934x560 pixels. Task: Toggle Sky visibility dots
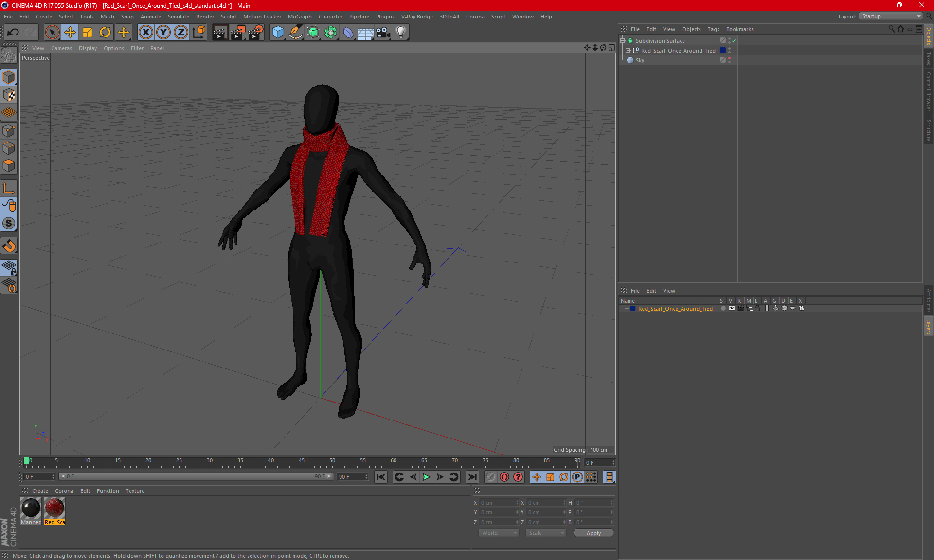(x=729, y=60)
